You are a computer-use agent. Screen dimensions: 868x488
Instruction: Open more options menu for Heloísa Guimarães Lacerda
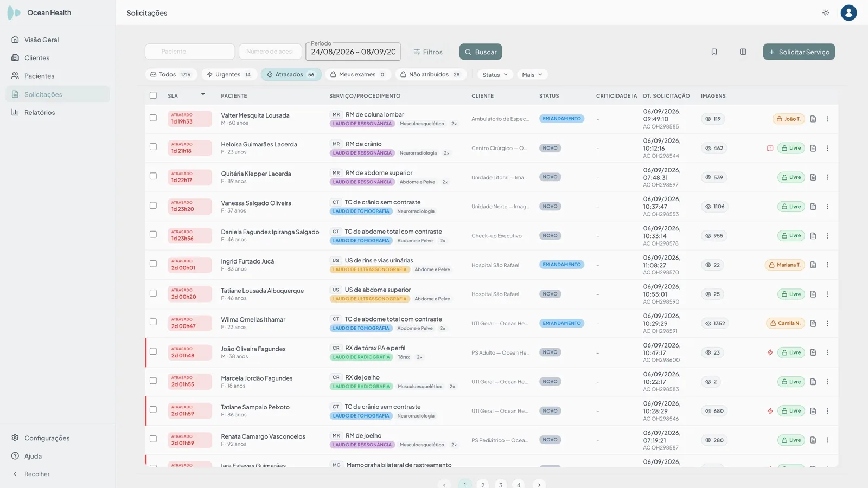coord(827,148)
